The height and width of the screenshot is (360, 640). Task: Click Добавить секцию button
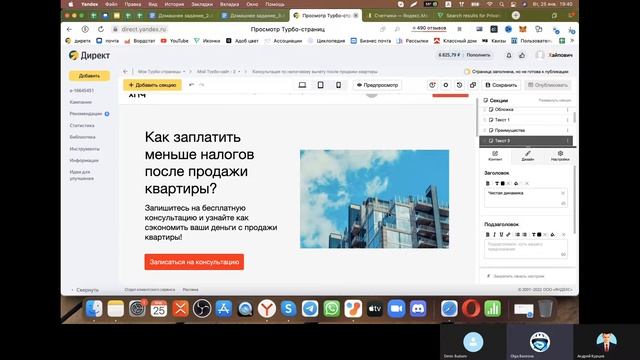click(x=152, y=85)
